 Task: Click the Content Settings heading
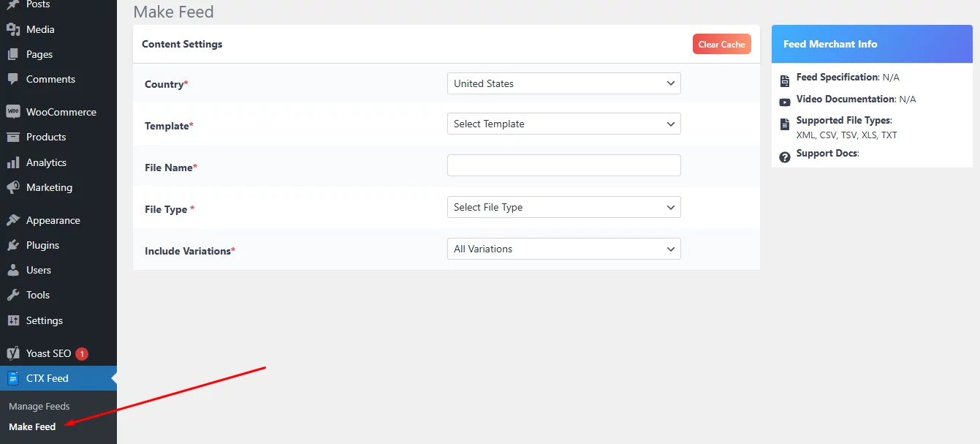182,44
